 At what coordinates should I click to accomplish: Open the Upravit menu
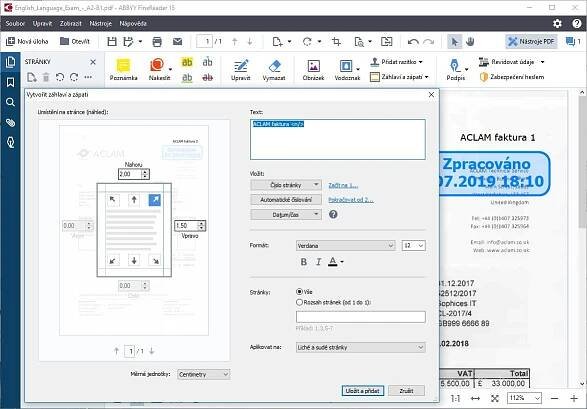tap(42, 24)
